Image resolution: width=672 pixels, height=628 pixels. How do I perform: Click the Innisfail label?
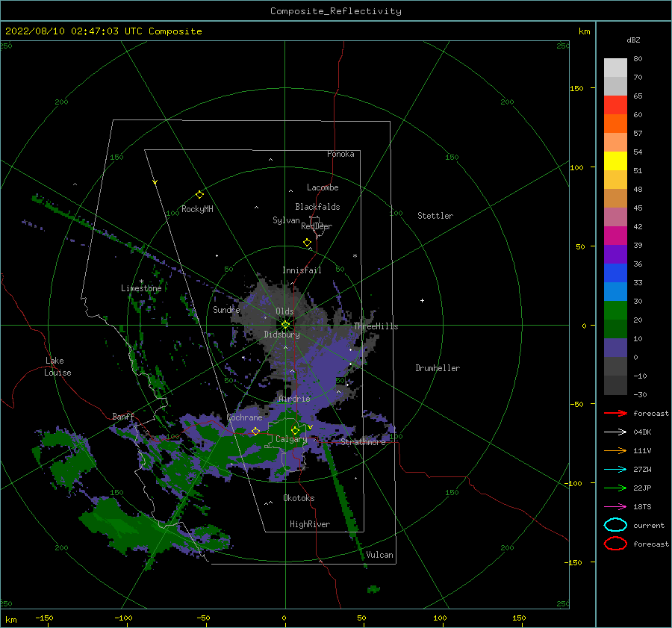(302, 270)
